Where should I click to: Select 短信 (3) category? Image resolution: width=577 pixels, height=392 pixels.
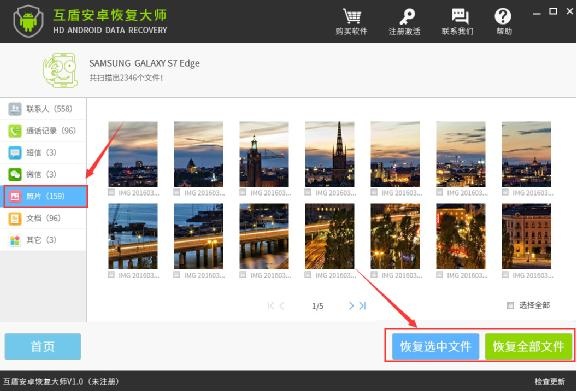pyautogui.click(x=43, y=152)
